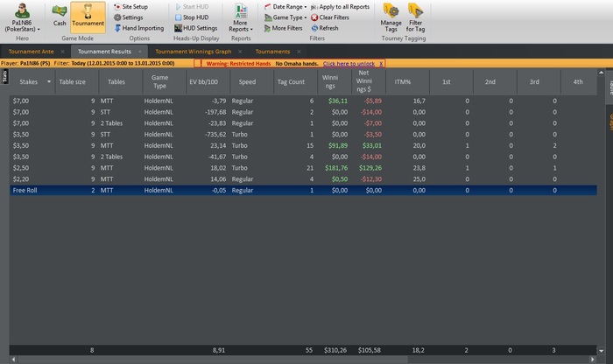Open the Game Type filter dropdown
Viewport: 613px width, 364px height.
(285, 17)
